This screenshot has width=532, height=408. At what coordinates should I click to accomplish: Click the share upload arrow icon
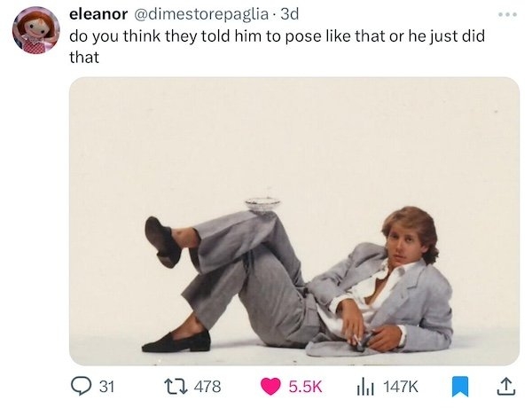click(x=506, y=386)
